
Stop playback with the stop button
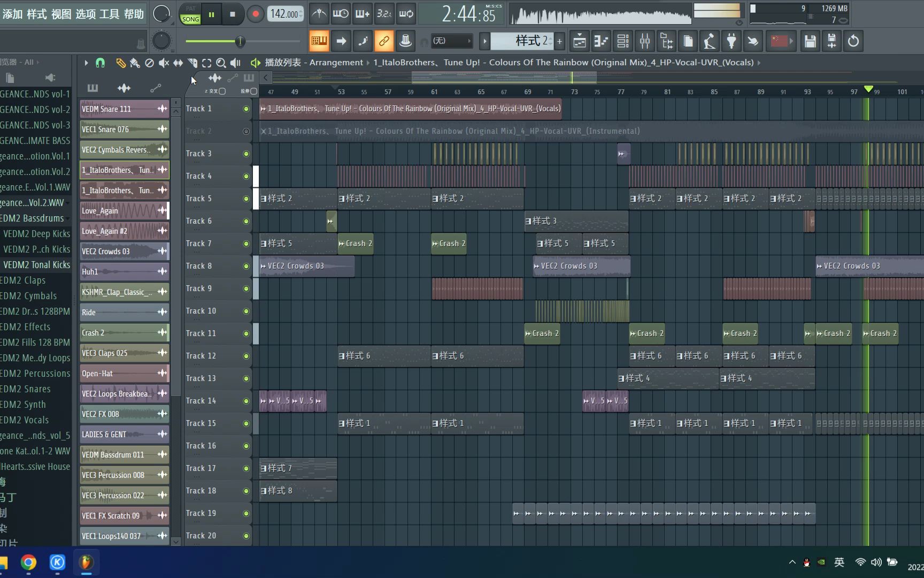[x=233, y=14]
